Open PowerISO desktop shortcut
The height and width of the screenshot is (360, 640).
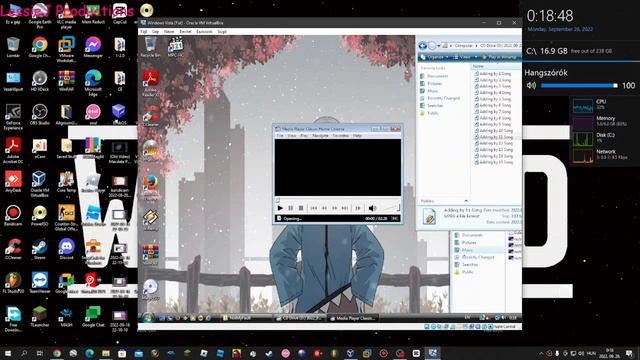click(40, 215)
